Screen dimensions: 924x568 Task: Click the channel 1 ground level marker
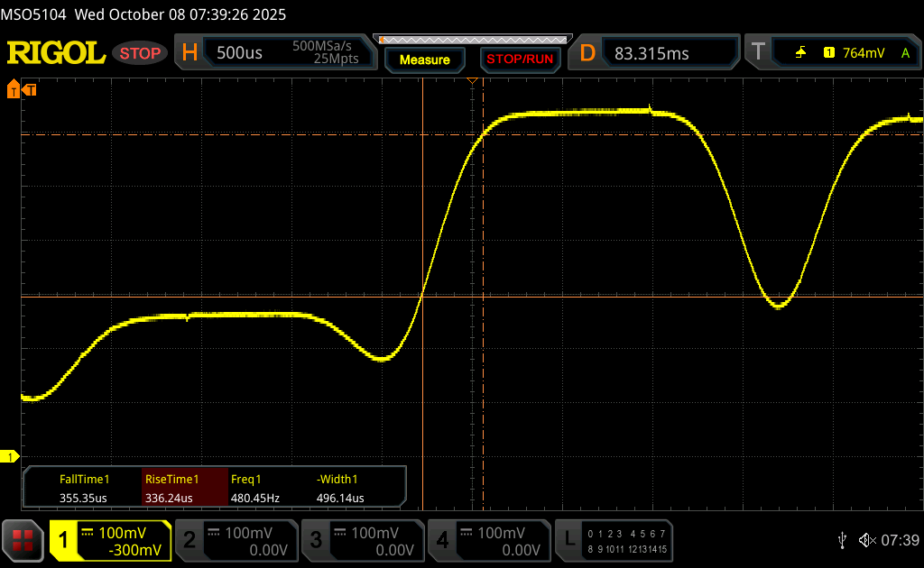10,457
